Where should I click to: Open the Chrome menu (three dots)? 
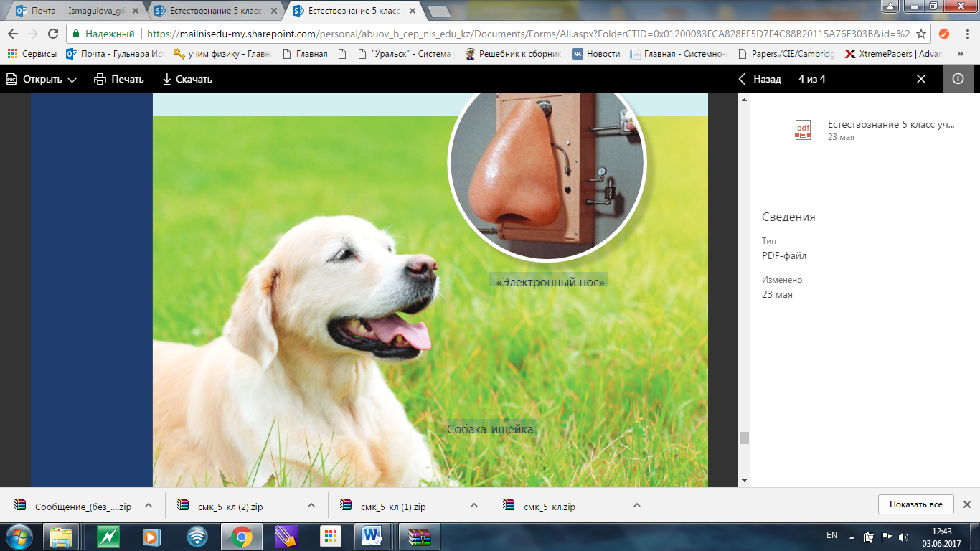pyautogui.click(x=966, y=34)
